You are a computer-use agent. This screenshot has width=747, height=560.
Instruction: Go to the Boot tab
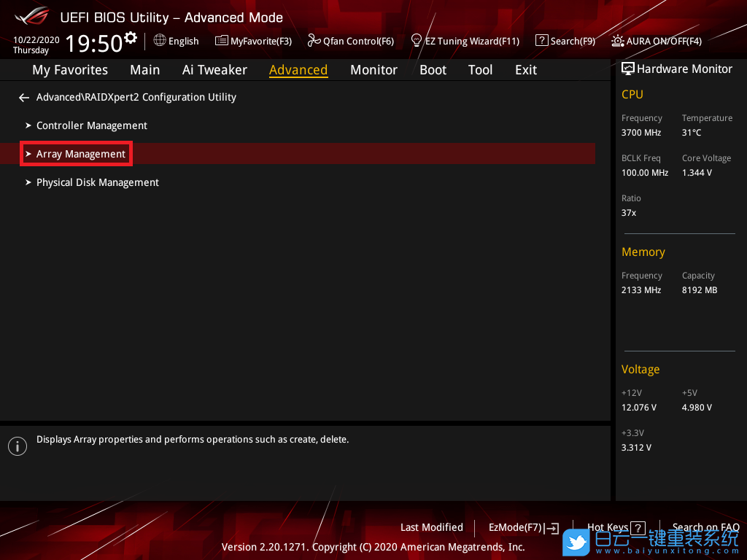[433, 70]
